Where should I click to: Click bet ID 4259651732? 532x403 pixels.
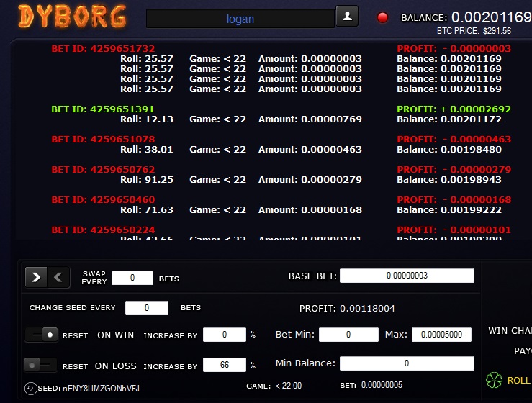103,48
